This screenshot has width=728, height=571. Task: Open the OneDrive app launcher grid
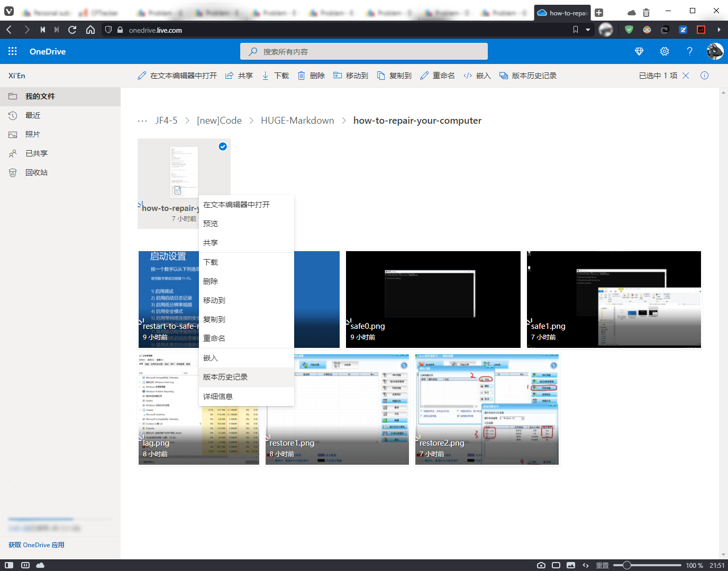click(13, 51)
